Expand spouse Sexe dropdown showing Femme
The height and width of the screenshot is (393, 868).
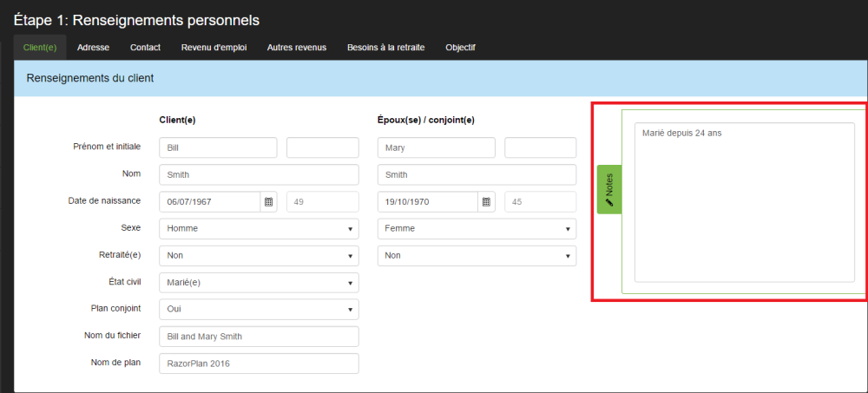477,229
